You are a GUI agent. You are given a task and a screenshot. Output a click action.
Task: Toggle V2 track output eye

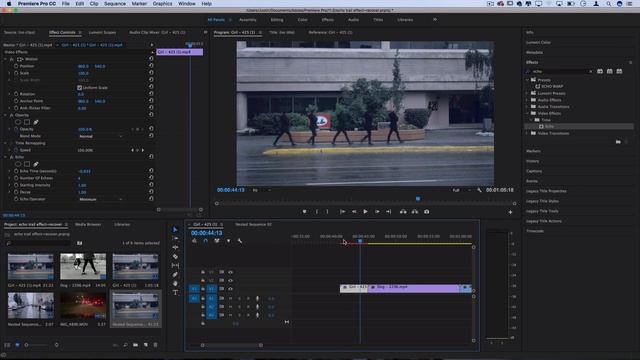(x=231, y=280)
